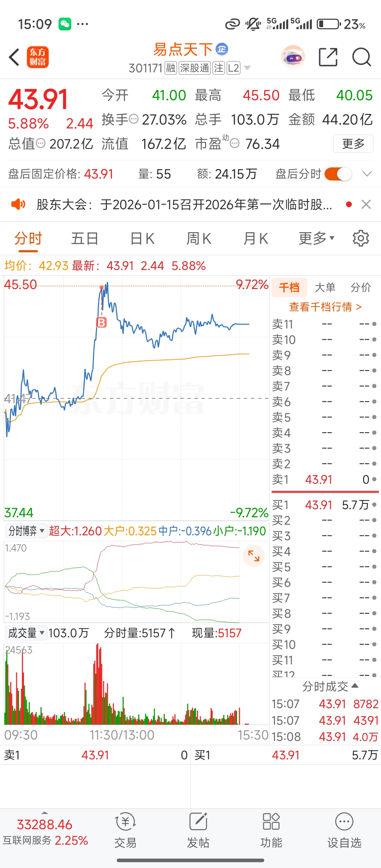381x868 pixels.
Task: Select the 大单 tab
Action: pyautogui.click(x=325, y=287)
